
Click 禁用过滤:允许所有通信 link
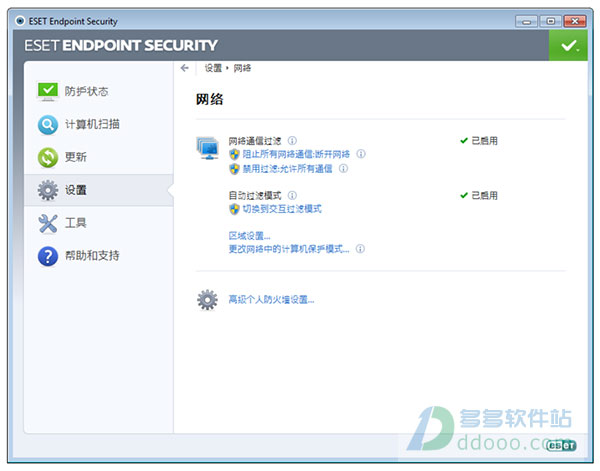tap(287, 169)
